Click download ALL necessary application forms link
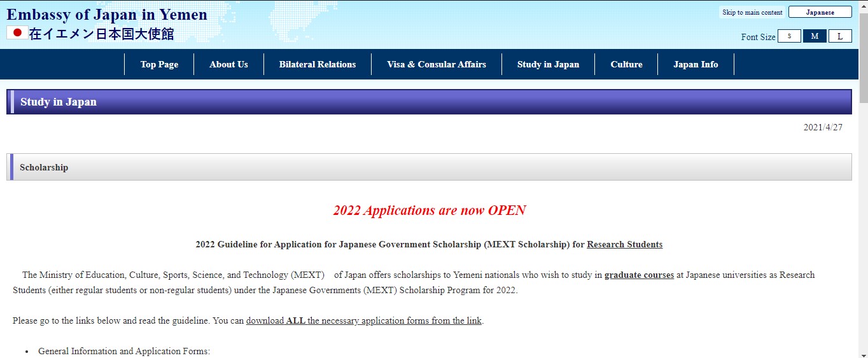 (x=364, y=320)
